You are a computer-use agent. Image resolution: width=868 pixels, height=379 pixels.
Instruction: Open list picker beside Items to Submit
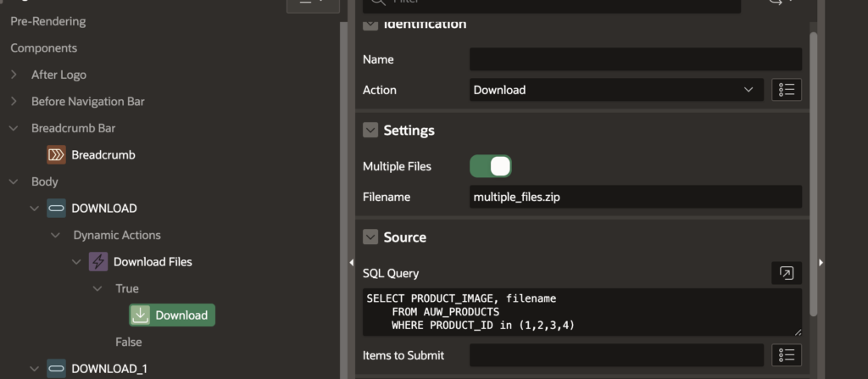coord(786,355)
